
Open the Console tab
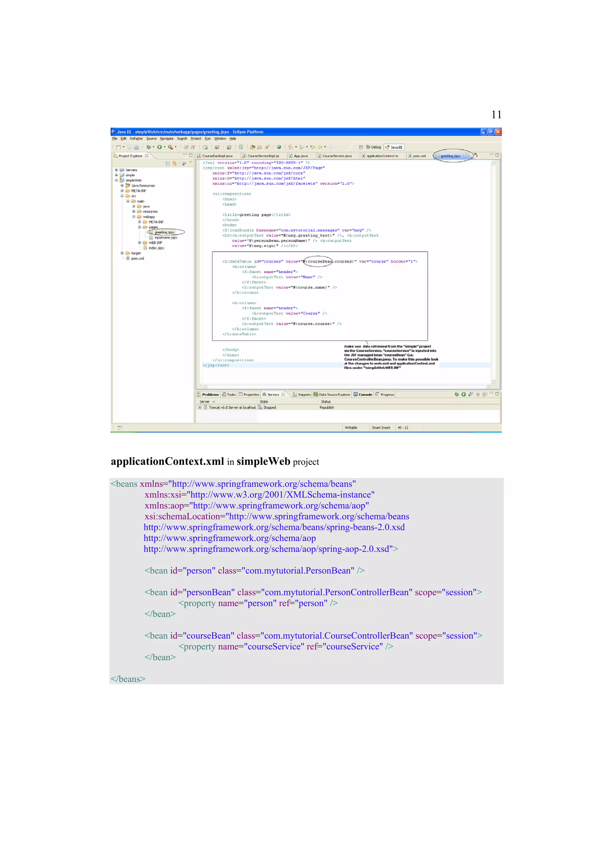pos(363,394)
